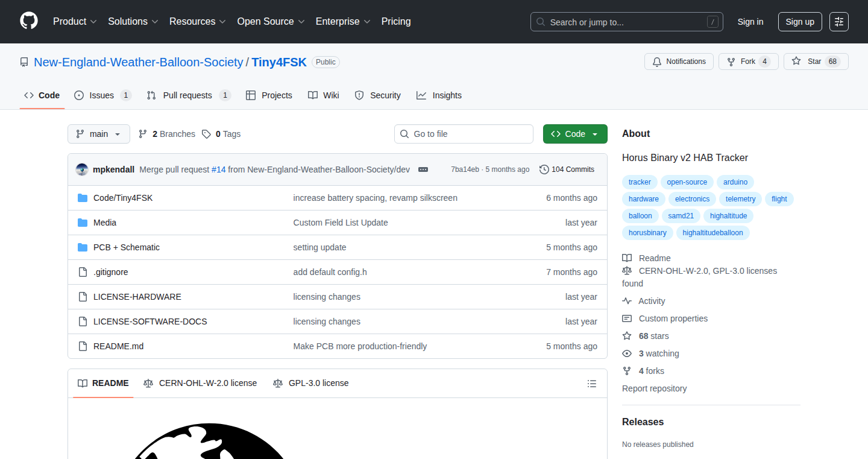Click the Report repository link
The width and height of the screenshot is (868, 459).
(654, 388)
